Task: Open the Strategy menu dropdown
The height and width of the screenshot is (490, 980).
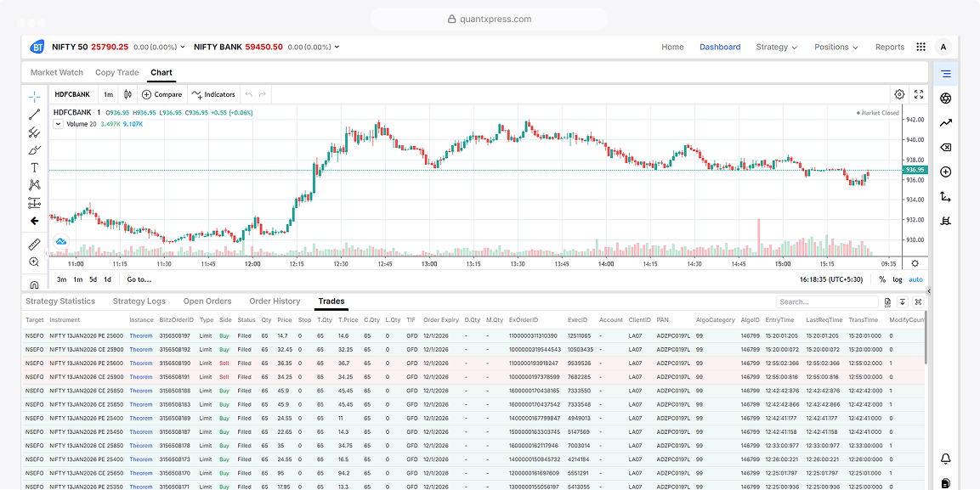Action: 777,47
